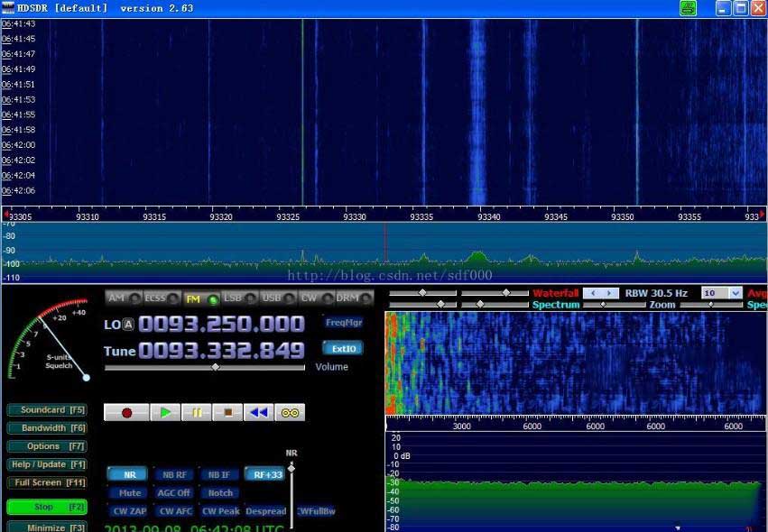
Task: Click the cyan Spectrum label
Action: click(556, 305)
